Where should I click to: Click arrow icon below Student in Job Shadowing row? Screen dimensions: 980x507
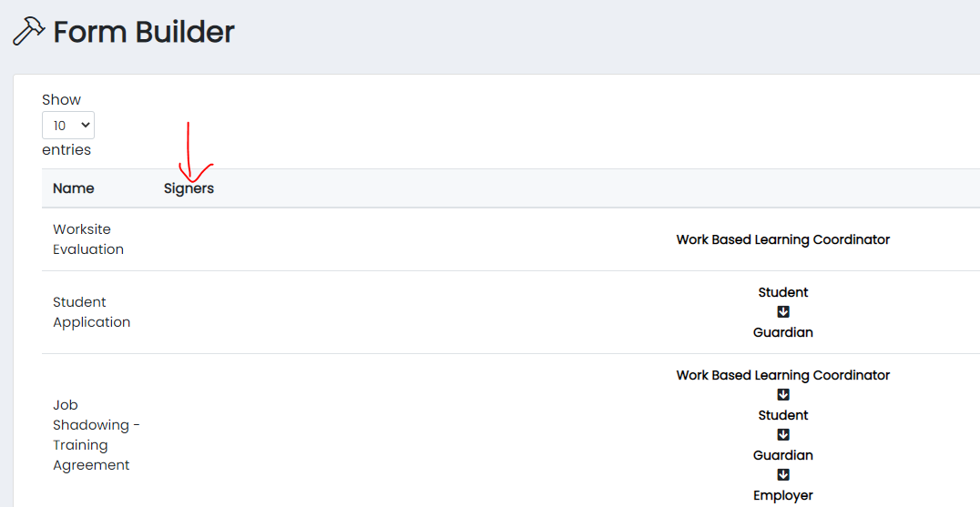point(783,435)
